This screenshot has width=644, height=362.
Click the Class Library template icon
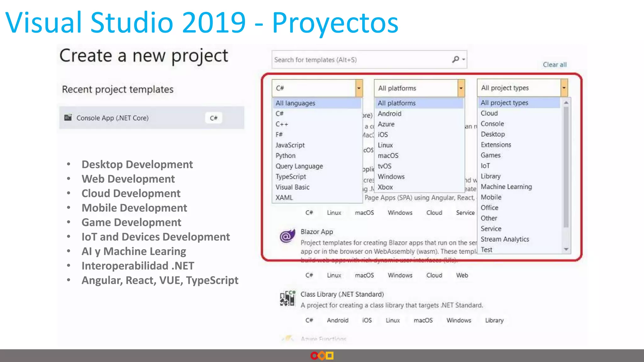[x=287, y=298]
